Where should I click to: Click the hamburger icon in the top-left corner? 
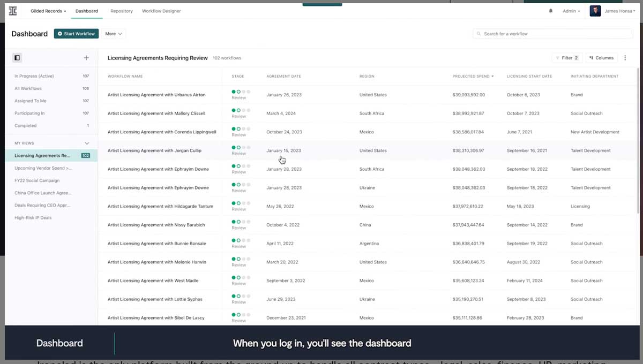coord(13,10)
